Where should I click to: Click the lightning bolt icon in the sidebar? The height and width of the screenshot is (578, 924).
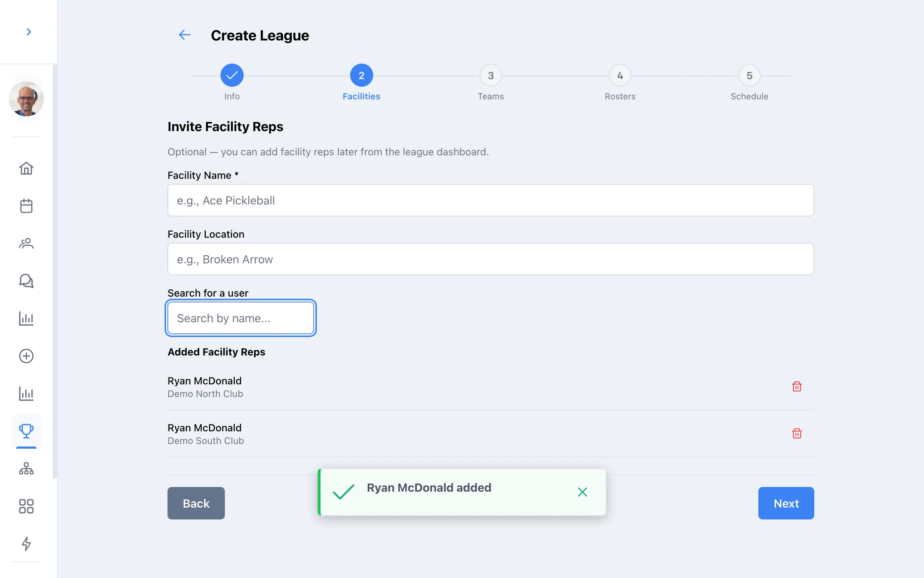[26, 544]
